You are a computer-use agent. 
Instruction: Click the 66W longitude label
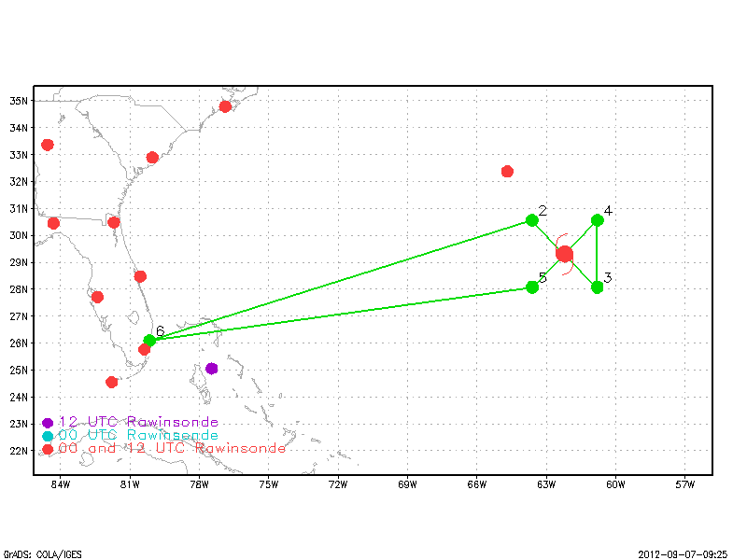coord(477,484)
